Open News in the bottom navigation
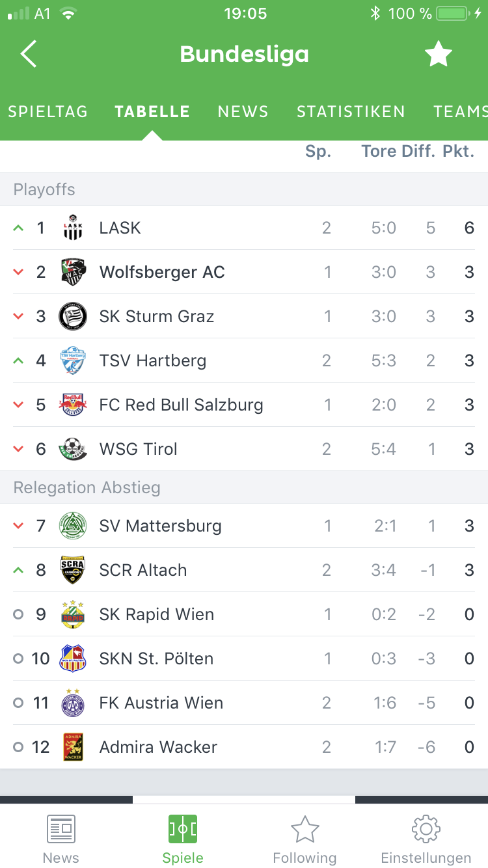The height and width of the screenshot is (868, 488). click(x=61, y=839)
